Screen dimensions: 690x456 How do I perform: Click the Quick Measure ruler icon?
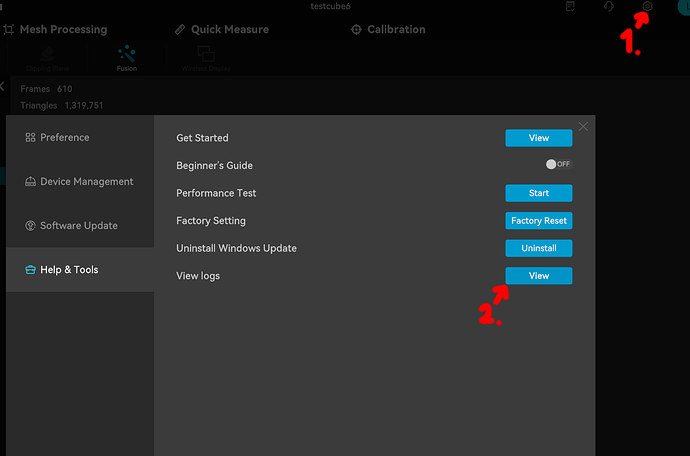(x=180, y=29)
